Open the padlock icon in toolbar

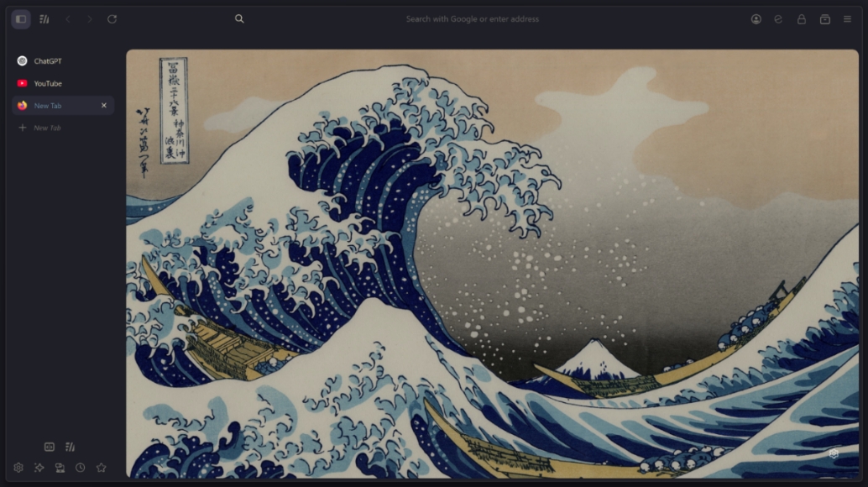tap(802, 18)
